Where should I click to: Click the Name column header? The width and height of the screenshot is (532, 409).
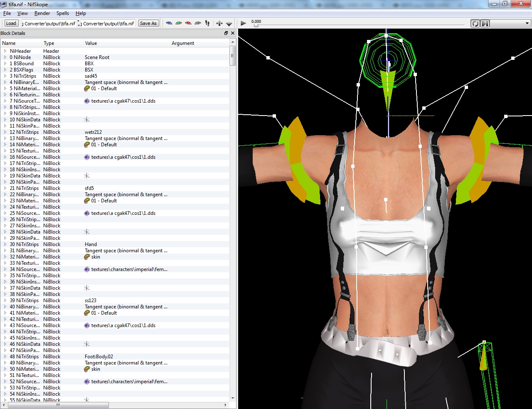tap(21, 43)
